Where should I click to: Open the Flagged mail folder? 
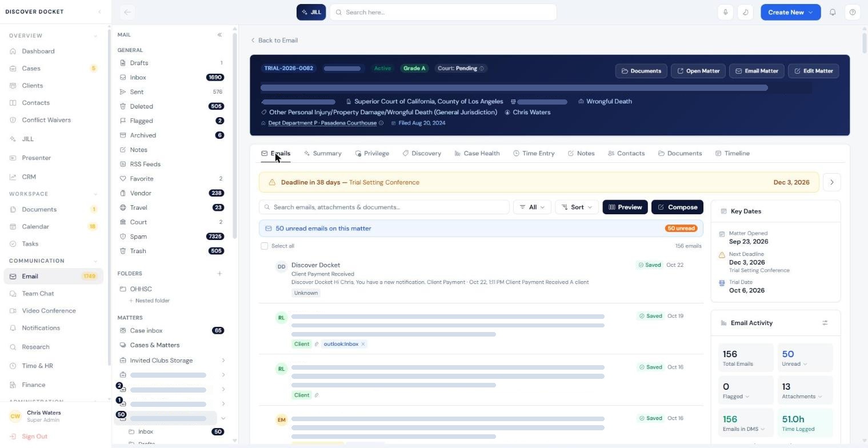click(x=171, y=121)
